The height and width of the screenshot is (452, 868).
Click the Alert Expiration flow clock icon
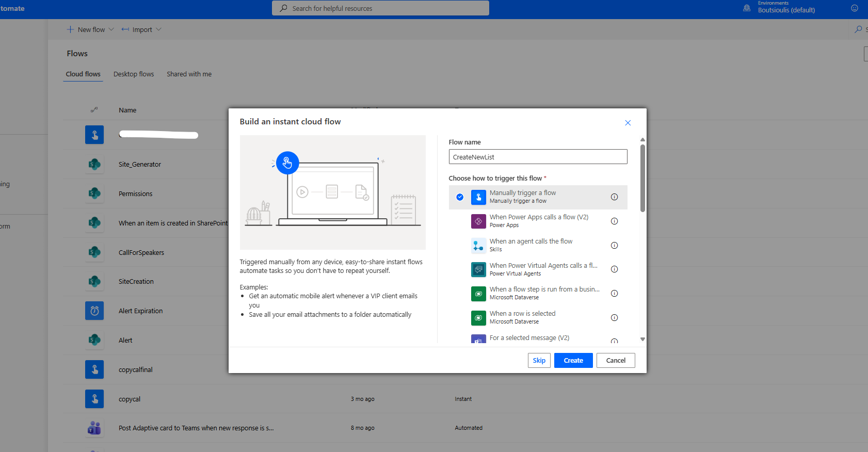click(x=94, y=311)
